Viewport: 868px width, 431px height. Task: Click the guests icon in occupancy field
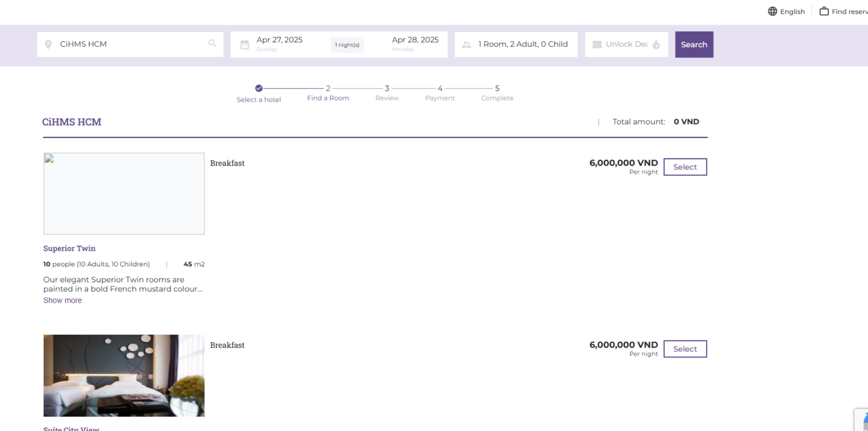(467, 44)
